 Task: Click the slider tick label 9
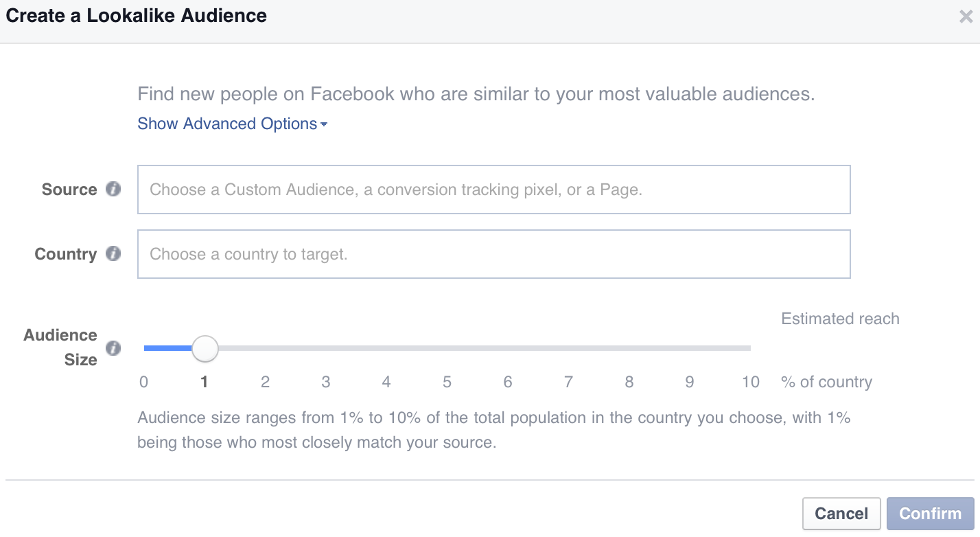pyautogui.click(x=690, y=382)
